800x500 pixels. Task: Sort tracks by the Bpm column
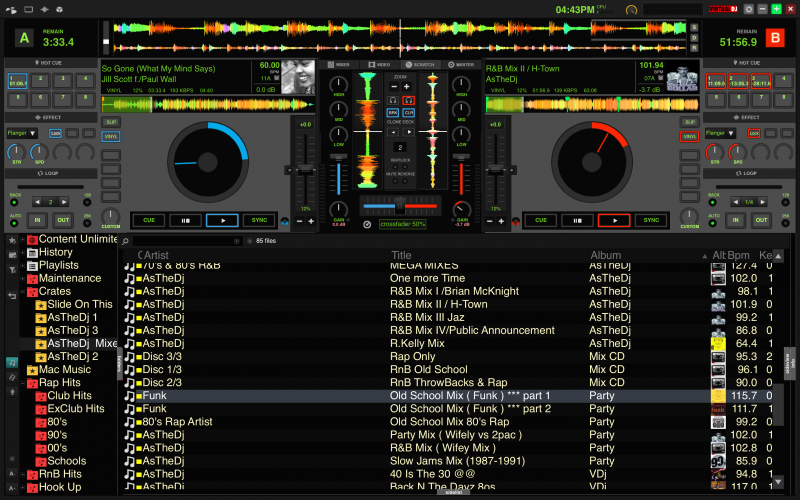(738, 255)
